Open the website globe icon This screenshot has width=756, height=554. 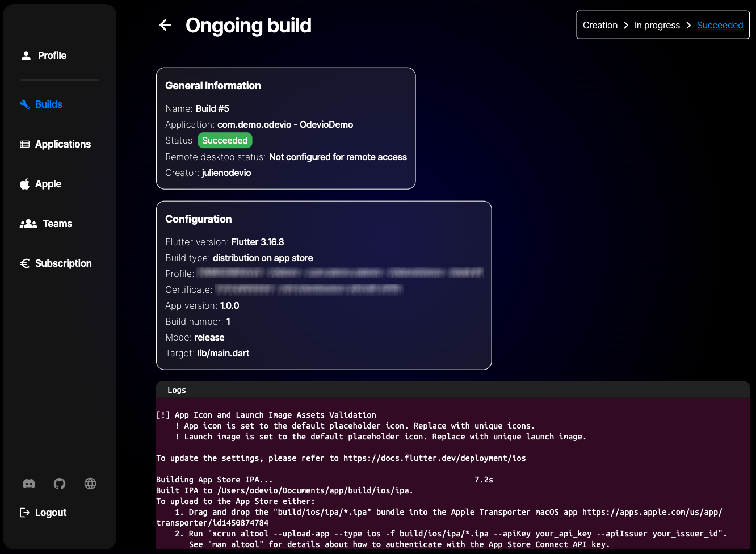point(90,484)
